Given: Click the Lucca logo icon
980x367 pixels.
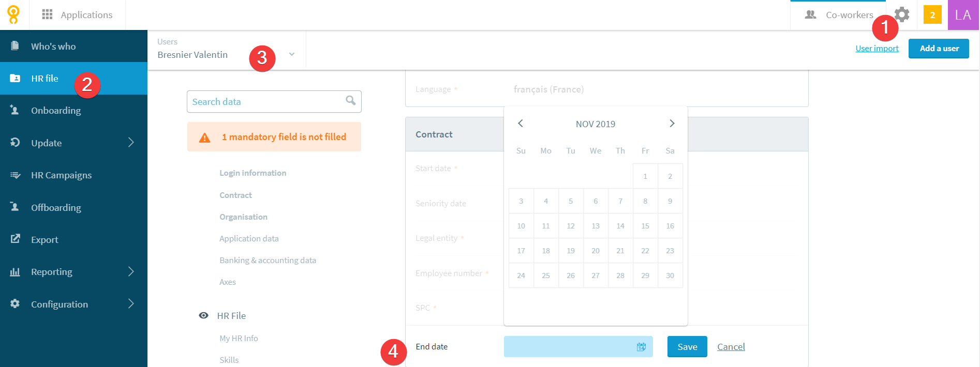Looking at the screenshot, I should coord(13,14).
